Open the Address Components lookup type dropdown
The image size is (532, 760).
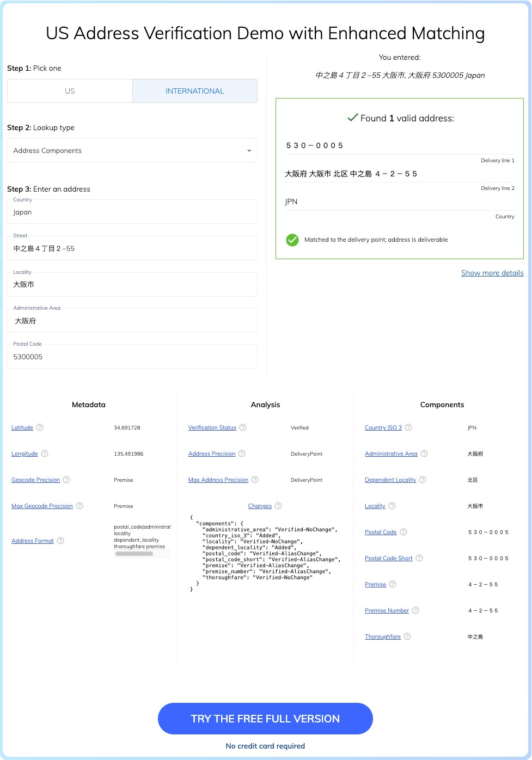point(132,150)
